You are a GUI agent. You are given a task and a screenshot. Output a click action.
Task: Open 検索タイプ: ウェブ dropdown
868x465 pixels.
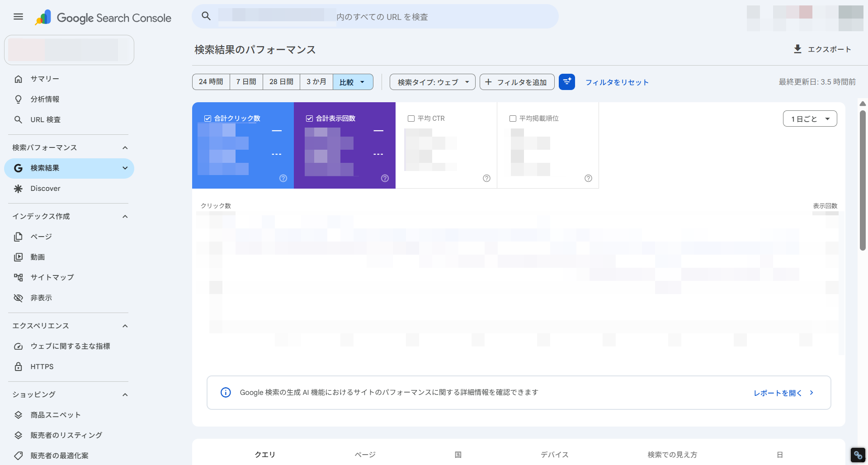coord(433,82)
